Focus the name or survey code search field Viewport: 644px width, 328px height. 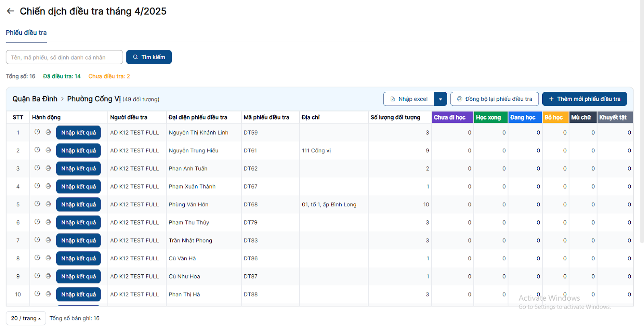pyautogui.click(x=64, y=57)
